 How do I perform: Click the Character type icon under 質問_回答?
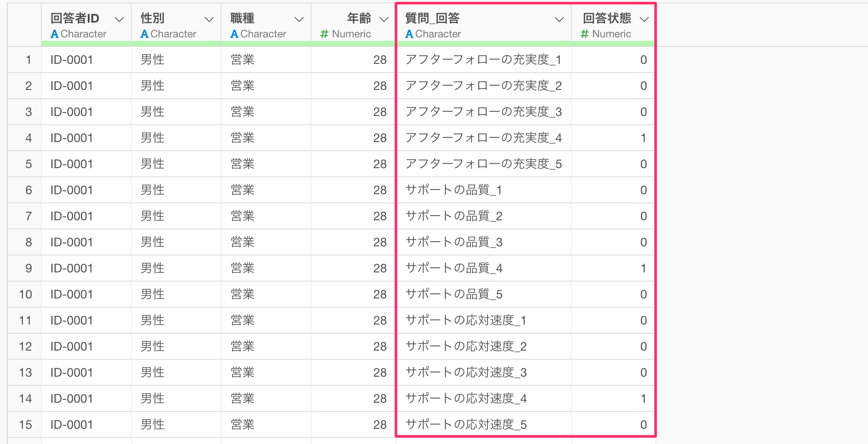409,34
